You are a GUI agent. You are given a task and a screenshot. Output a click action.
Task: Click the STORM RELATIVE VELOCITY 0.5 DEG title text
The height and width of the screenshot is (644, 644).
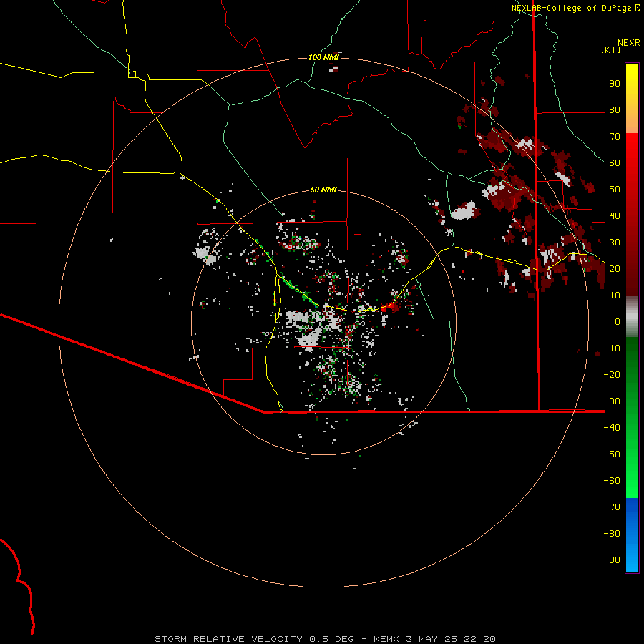click(254, 639)
